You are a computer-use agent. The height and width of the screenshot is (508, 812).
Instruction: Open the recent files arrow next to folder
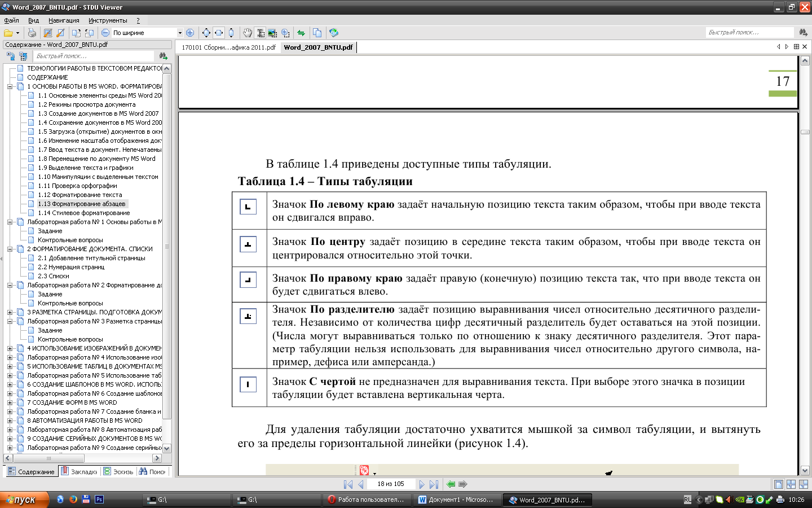(x=18, y=33)
